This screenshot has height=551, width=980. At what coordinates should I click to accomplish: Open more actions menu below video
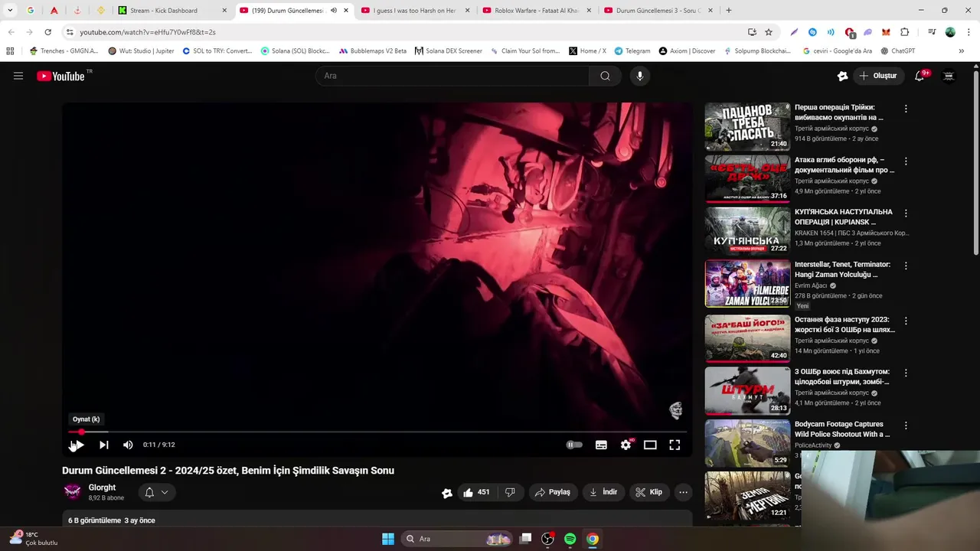click(684, 492)
